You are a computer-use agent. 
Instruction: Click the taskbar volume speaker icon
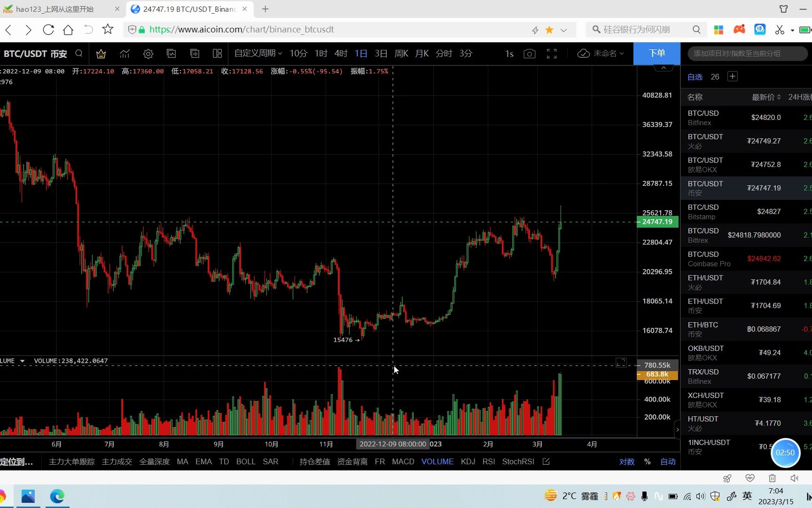pyautogui.click(x=701, y=496)
